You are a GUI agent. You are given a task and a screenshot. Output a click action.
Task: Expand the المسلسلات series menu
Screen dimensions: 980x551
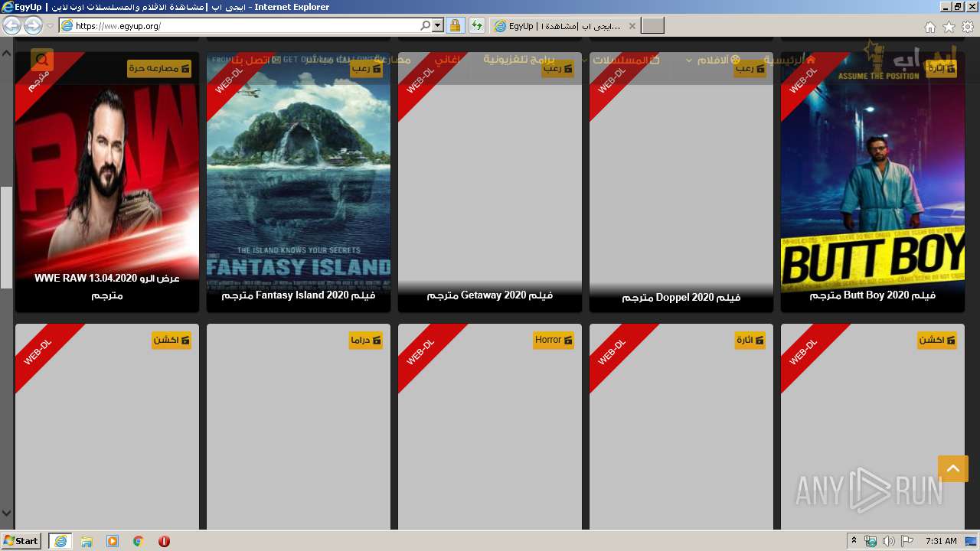click(621, 60)
